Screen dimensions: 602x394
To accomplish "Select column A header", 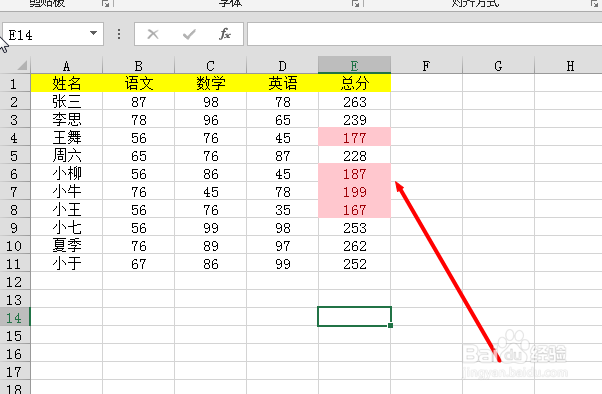I will click(67, 66).
